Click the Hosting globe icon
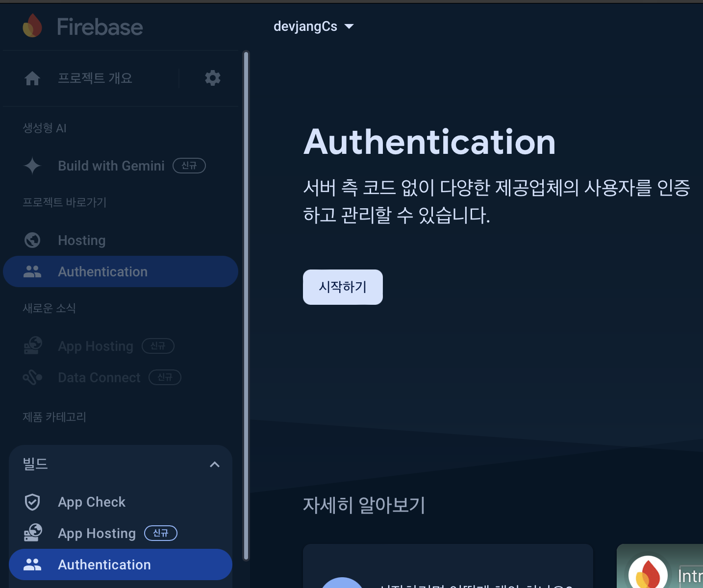The image size is (703, 588). (32, 240)
